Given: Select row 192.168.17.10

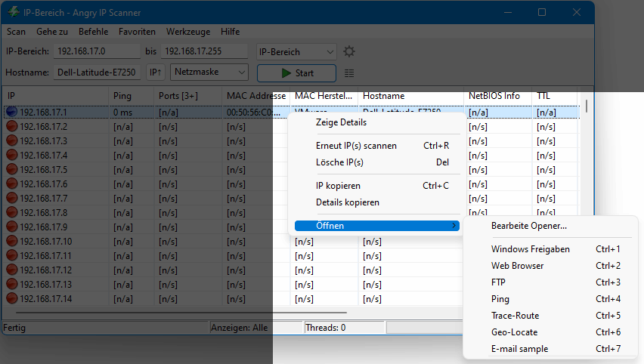Looking at the screenshot, I should point(45,242).
